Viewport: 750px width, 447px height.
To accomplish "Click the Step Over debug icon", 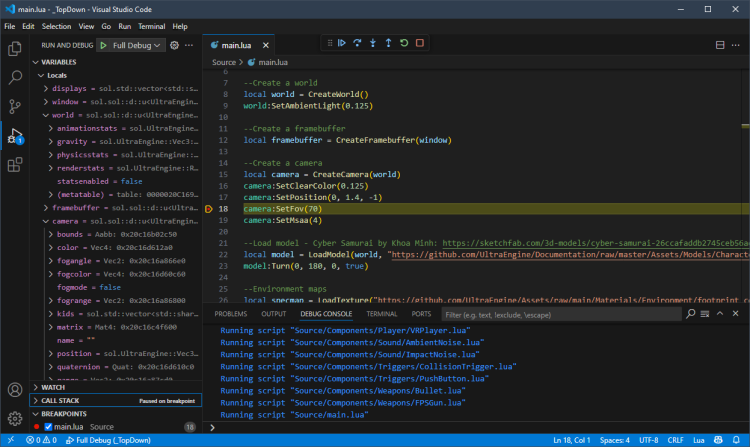I will point(357,43).
